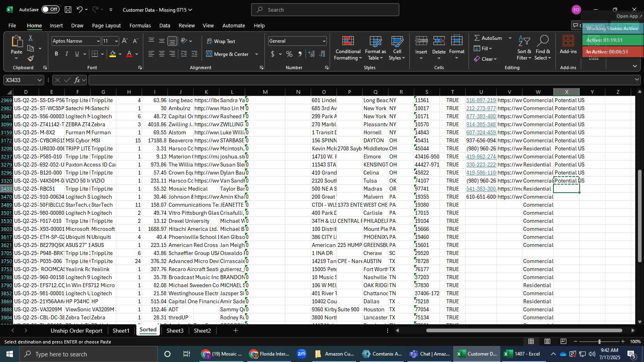
Task: Click the Format Painter brush icon
Action: click(x=31, y=59)
